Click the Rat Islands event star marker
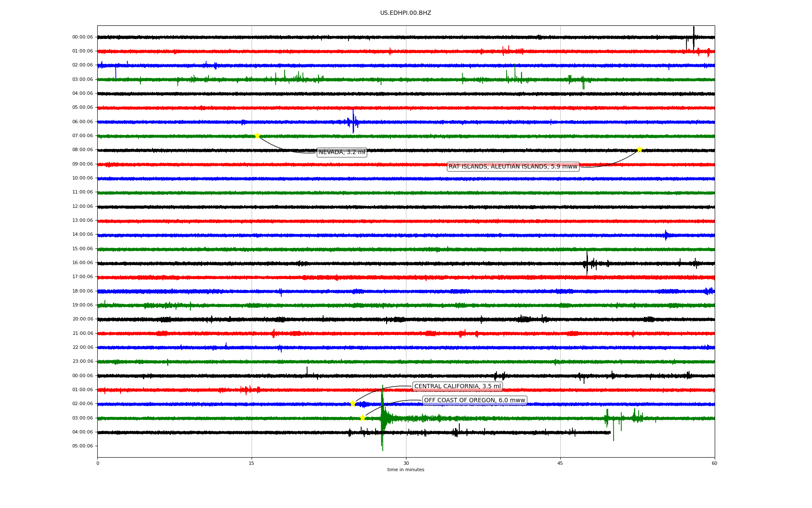The image size is (812, 508). point(639,149)
